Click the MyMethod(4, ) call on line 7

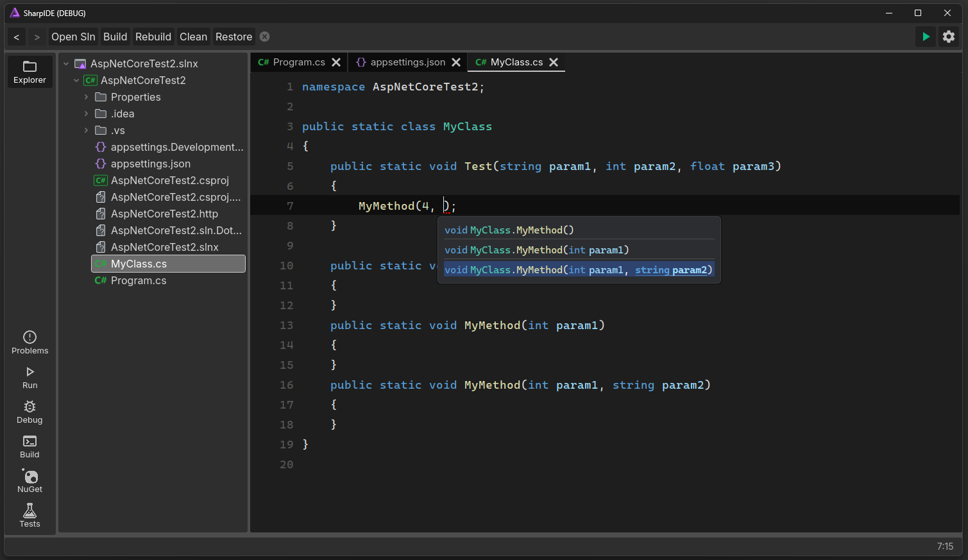[x=407, y=206]
